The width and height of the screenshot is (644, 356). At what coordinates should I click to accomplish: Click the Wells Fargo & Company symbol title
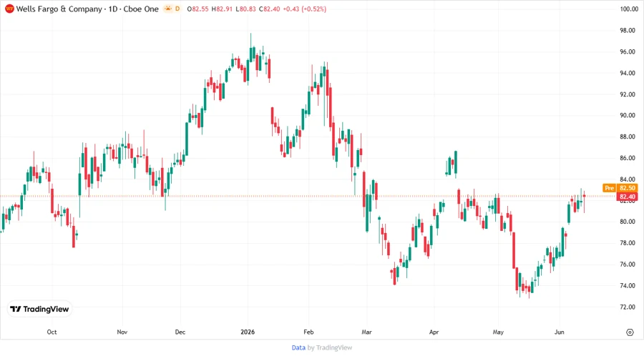(59, 9)
